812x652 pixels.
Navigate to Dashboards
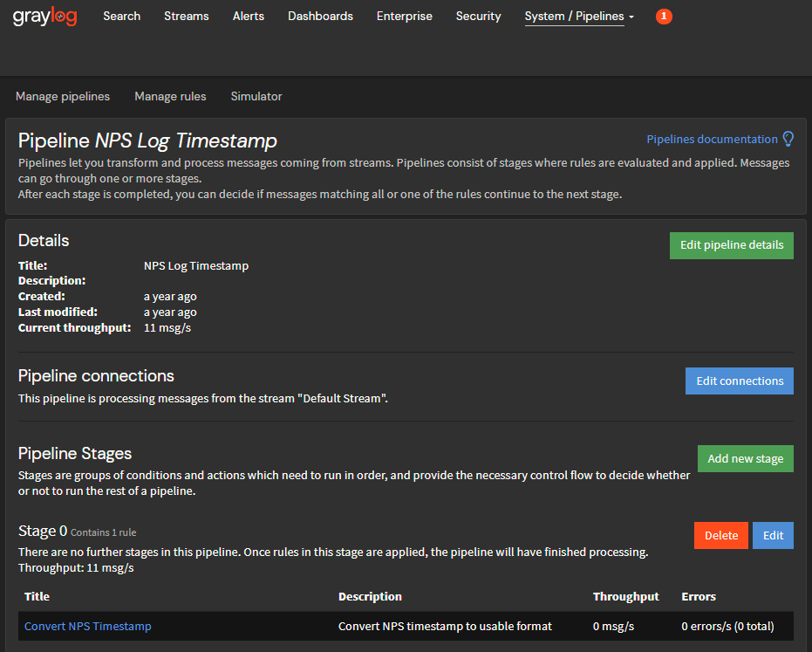pos(320,17)
